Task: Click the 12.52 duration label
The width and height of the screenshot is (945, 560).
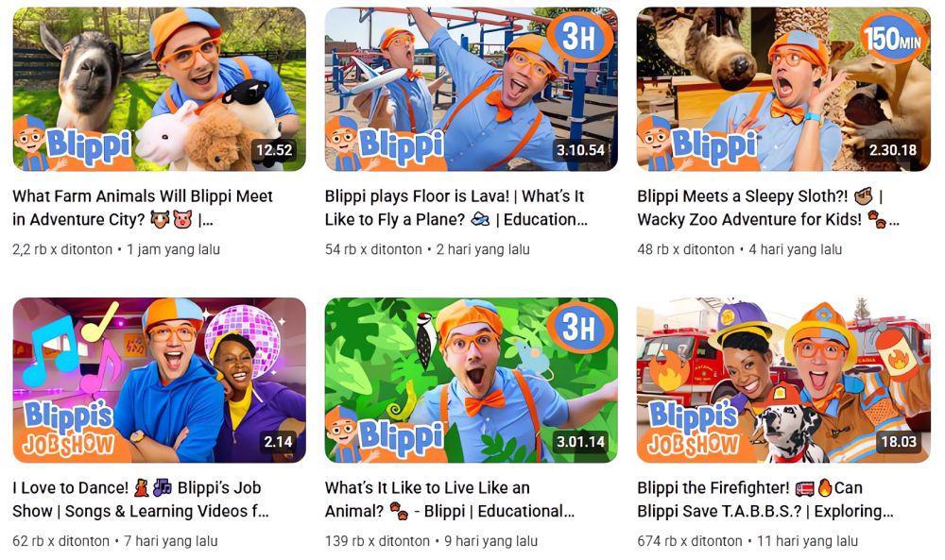Action: click(x=274, y=150)
